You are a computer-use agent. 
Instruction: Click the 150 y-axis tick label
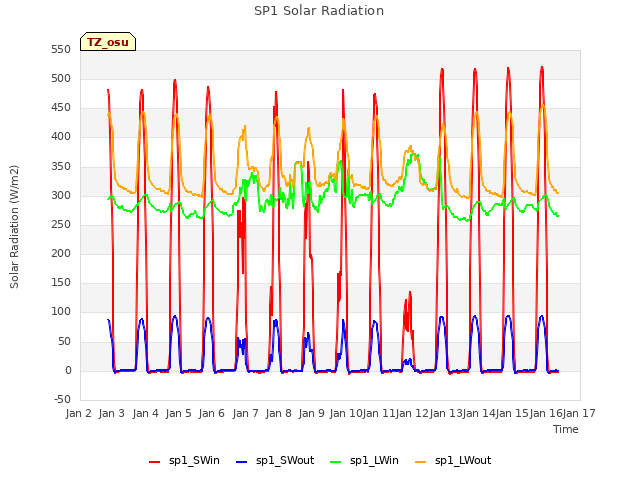point(61,282)
